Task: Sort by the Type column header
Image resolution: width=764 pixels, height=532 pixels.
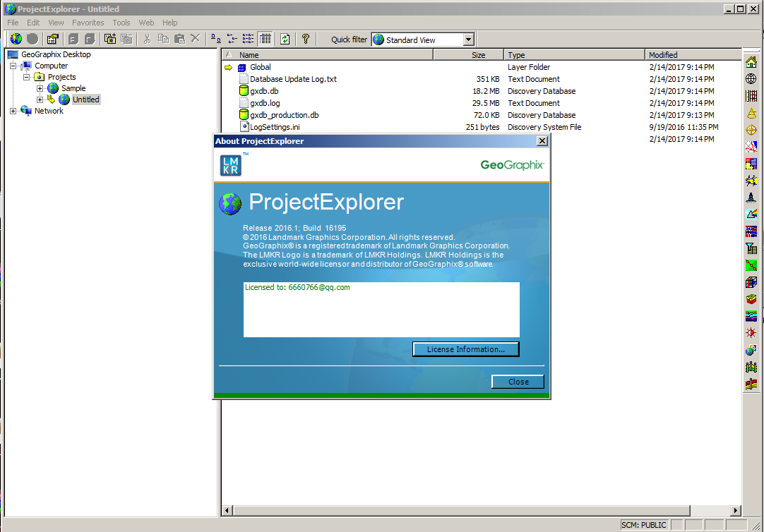Action: 574,55
